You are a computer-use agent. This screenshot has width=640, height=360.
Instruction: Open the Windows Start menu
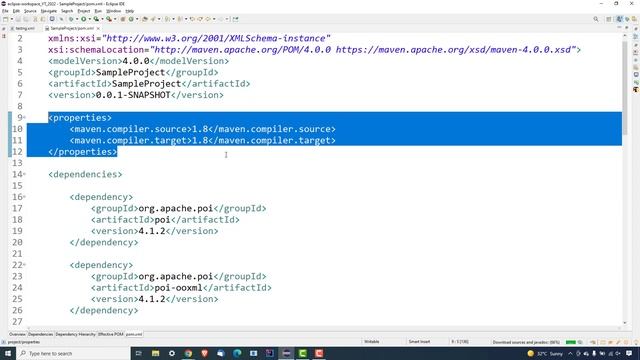point(8,353)
